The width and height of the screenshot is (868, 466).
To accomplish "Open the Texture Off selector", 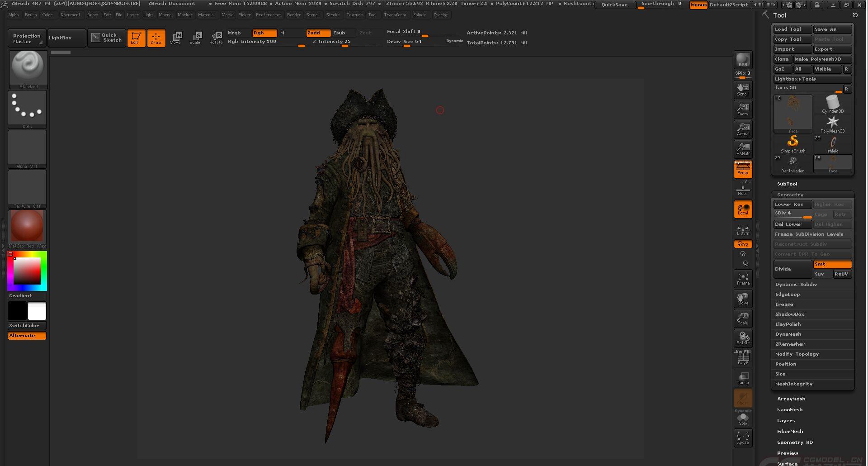I will (27, 189).
